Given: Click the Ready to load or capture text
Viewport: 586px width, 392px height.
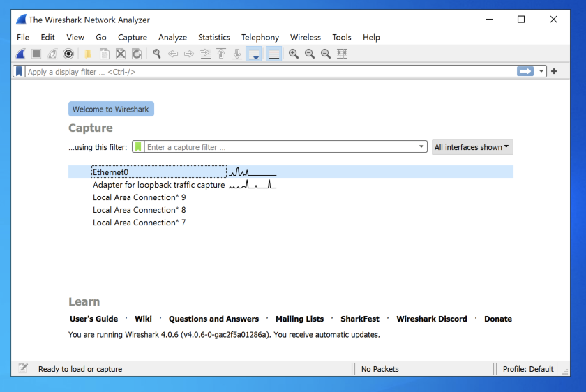Looking at the screenshot, I should point(80,369).
